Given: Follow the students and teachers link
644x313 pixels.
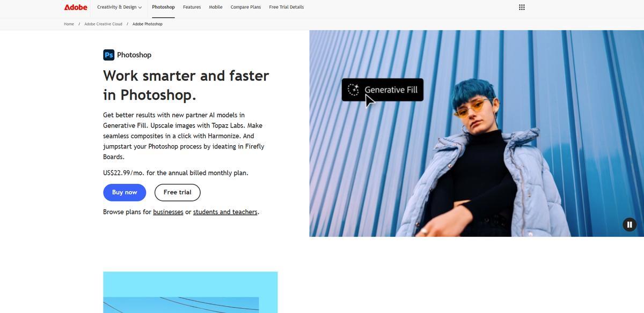Looking at the screenshot, I should (x=225, y=212).
